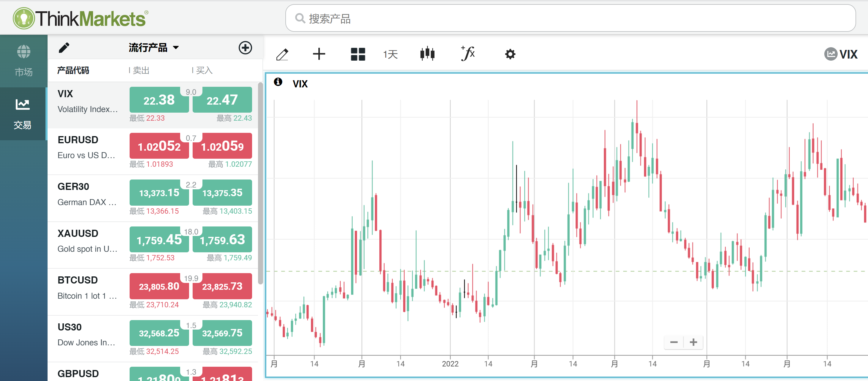The height and width of the screenshot is (381, 868).
Task: Sell VIX at 22.38
Action: (159, 100)
